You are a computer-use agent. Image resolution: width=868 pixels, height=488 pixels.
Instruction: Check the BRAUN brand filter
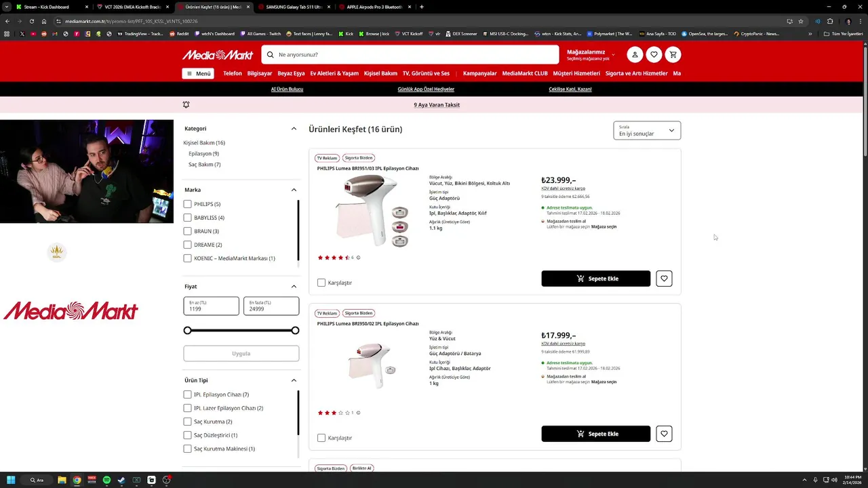pos(187,231)
